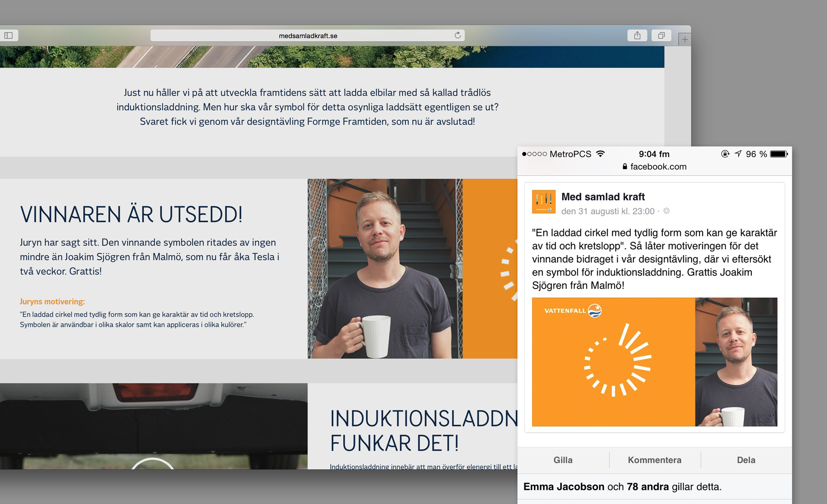Reload the medsamladkraft.se page
Viewport: 827px width, 504px height.
click(x=458, y=35)
